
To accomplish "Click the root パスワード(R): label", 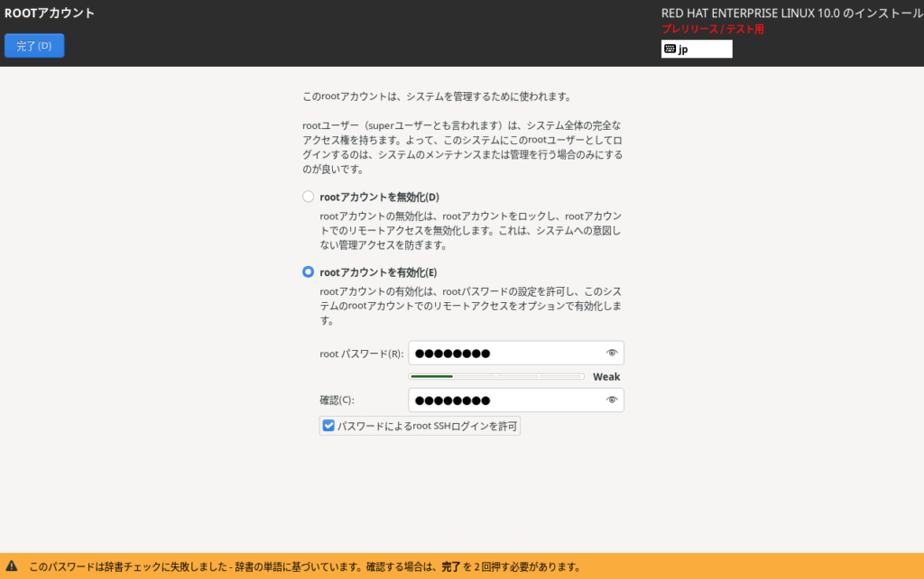I will click(361, 354).
